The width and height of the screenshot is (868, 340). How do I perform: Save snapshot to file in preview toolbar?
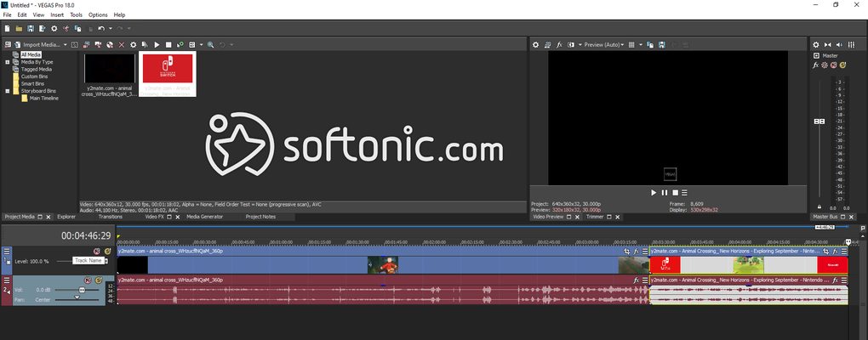[661, 45]
